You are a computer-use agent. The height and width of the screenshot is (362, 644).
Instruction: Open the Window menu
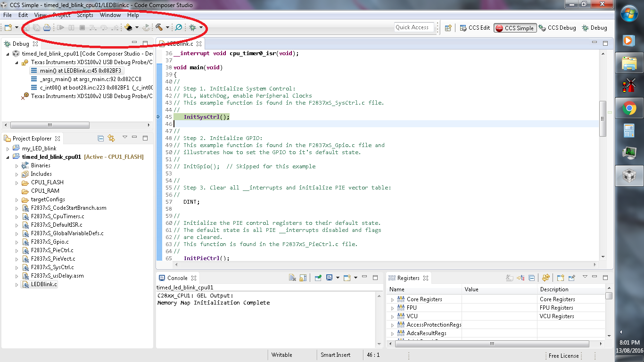pos(110,15)
